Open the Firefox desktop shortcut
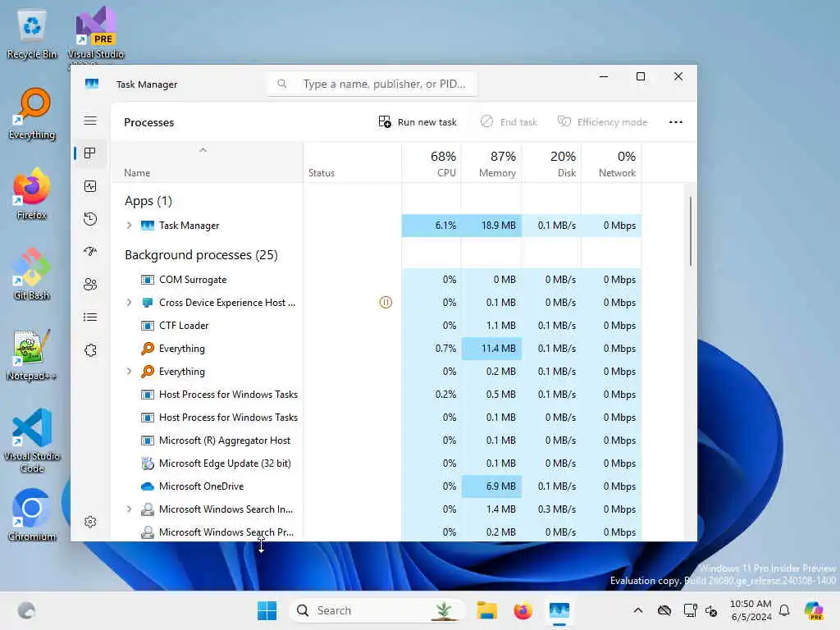The height and width of the screenshot is (630, 840). click(32, 194)
